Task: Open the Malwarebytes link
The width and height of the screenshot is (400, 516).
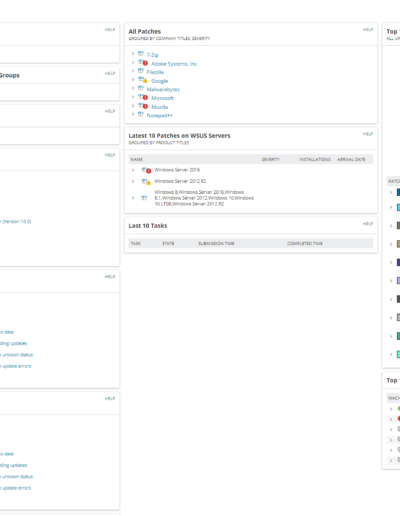Action: tap(163, 89)
